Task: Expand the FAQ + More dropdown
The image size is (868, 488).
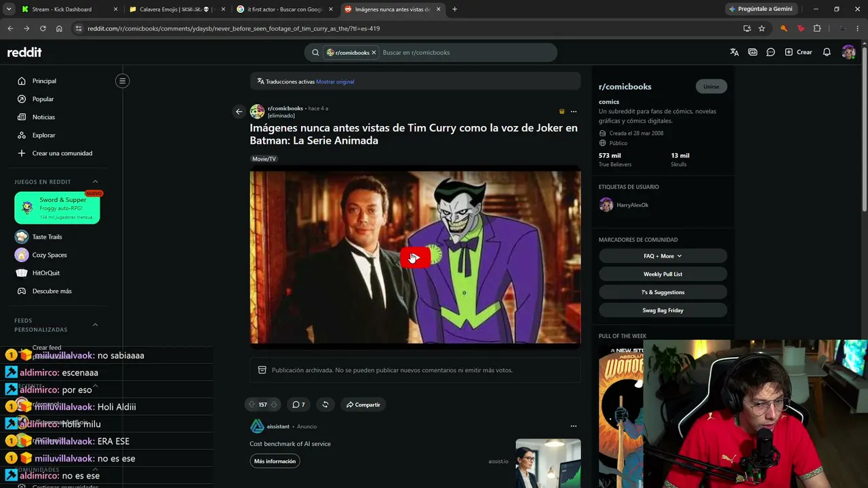Action: [x=663, y=256]
